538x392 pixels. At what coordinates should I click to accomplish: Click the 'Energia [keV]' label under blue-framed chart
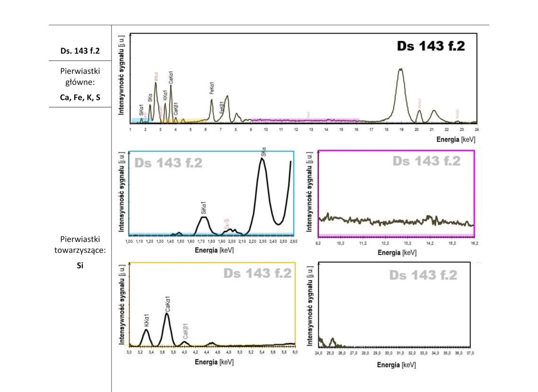pyautogui.click(x=214, y=250)
